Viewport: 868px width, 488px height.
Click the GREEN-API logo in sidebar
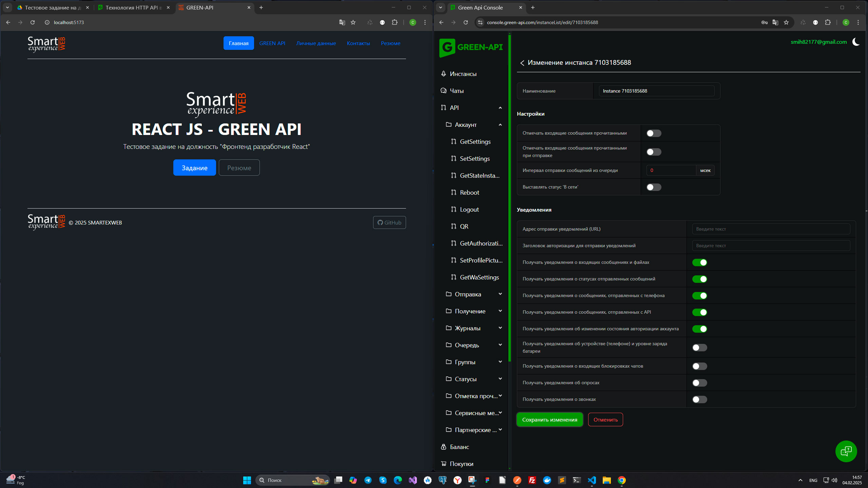tap(471, 47)
